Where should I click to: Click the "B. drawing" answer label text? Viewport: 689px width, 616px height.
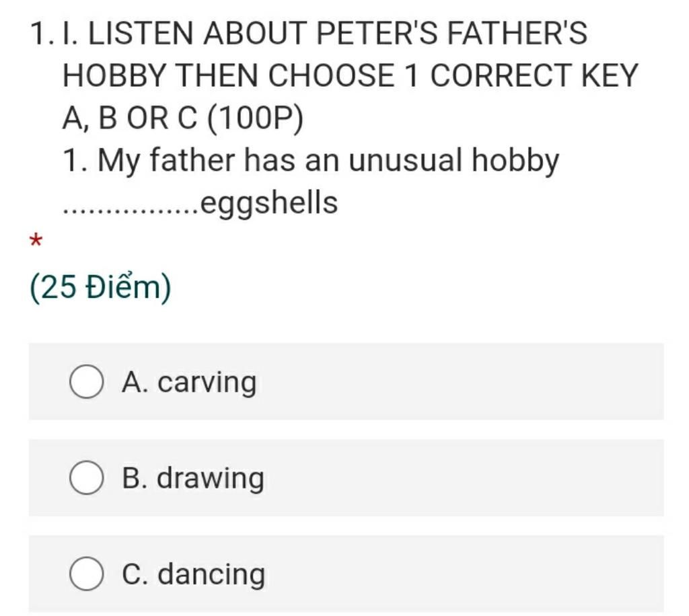click(x=194, y=479)
